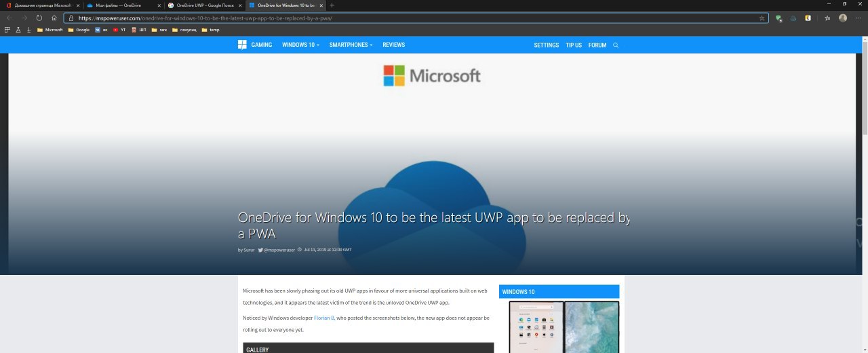
Task: Click the article date Jul 13, 2019
Action: click(x=328, y=250)
